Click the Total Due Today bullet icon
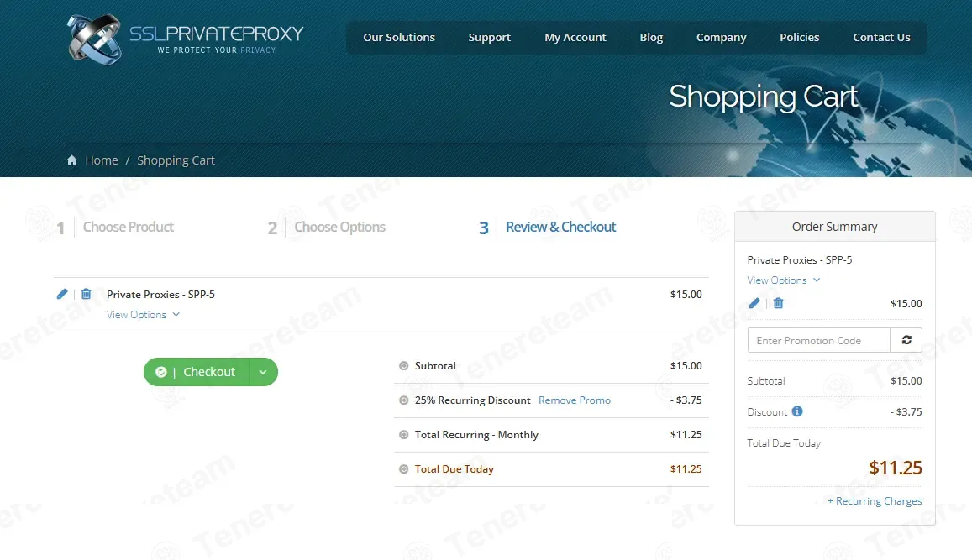This screenshot has width=972, height=560. [403, 469]
